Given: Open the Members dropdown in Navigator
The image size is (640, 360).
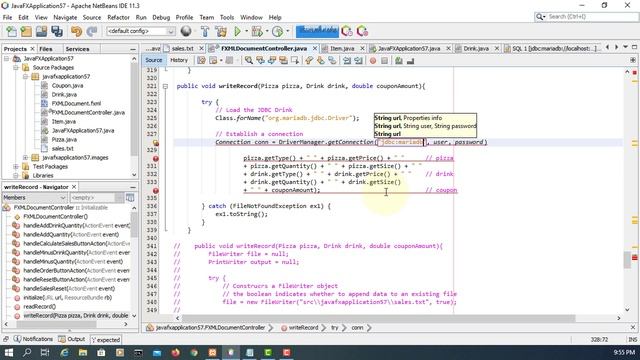Looking at the screenshot, I should (34, 198).
